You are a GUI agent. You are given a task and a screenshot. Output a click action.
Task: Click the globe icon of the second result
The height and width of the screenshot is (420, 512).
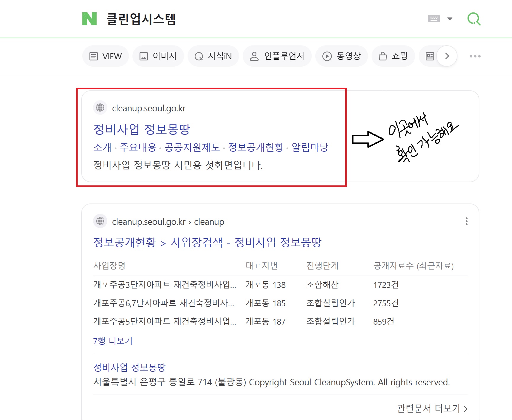[100, 221]
